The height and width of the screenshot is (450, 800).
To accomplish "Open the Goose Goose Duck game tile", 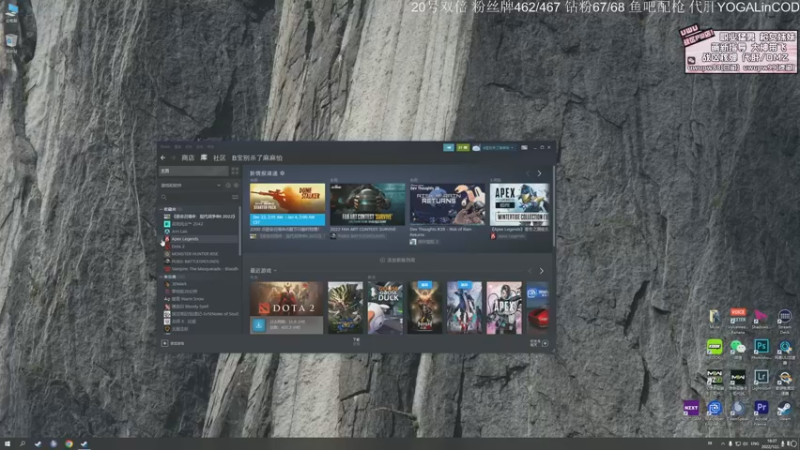I will [x=385, y=308].
